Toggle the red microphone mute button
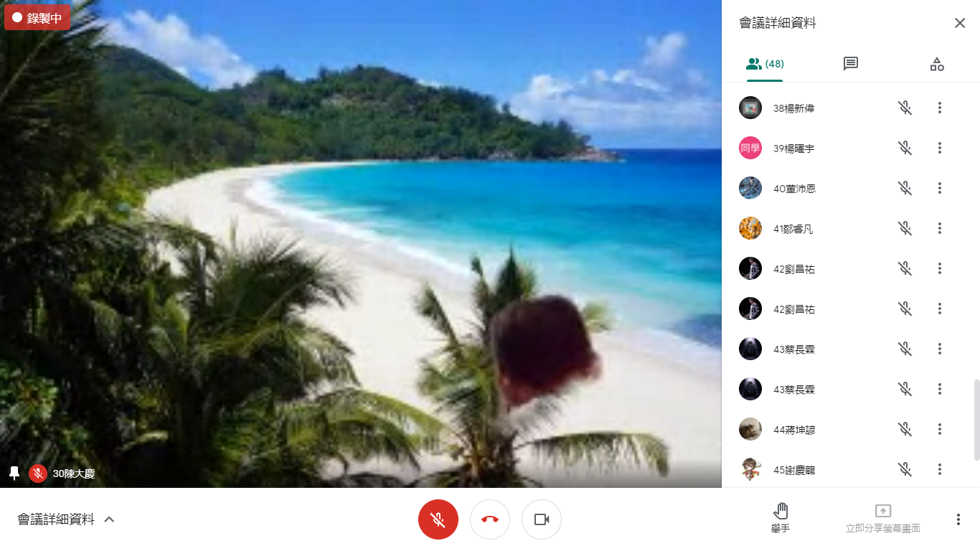 (438, 519)
